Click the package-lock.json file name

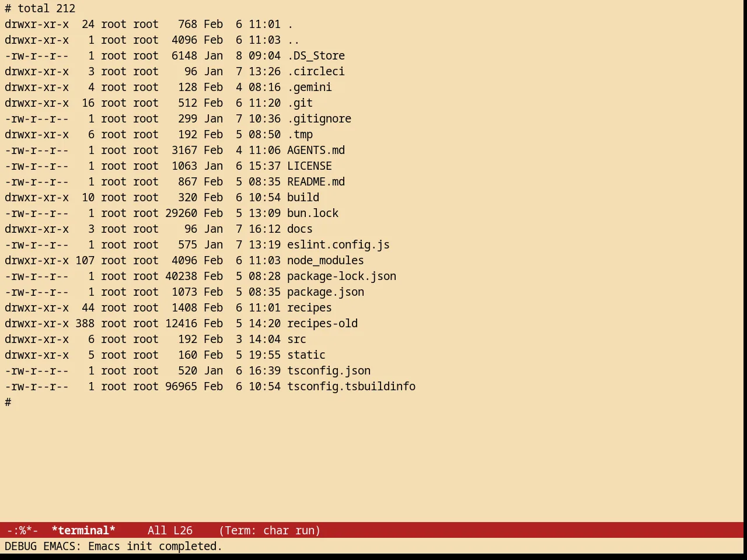click(x=341, y=276)
